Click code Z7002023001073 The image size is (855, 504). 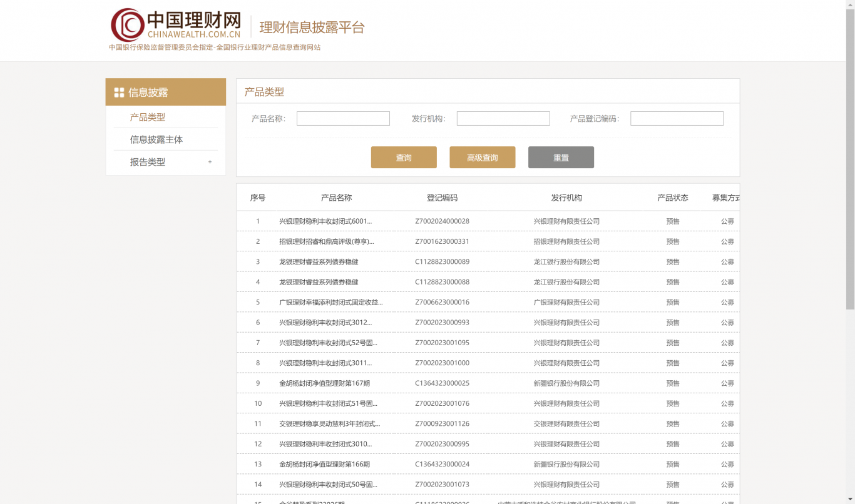[x=443, y=485]
